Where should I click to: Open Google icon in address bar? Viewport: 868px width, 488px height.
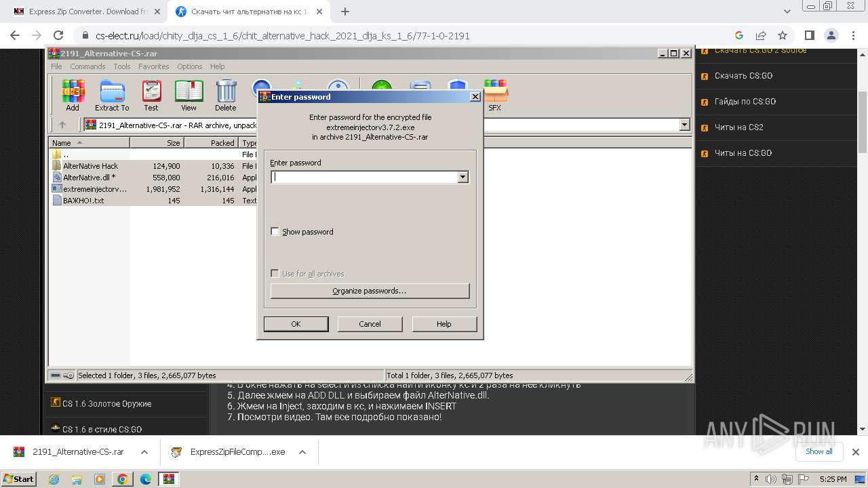[739, 35]
